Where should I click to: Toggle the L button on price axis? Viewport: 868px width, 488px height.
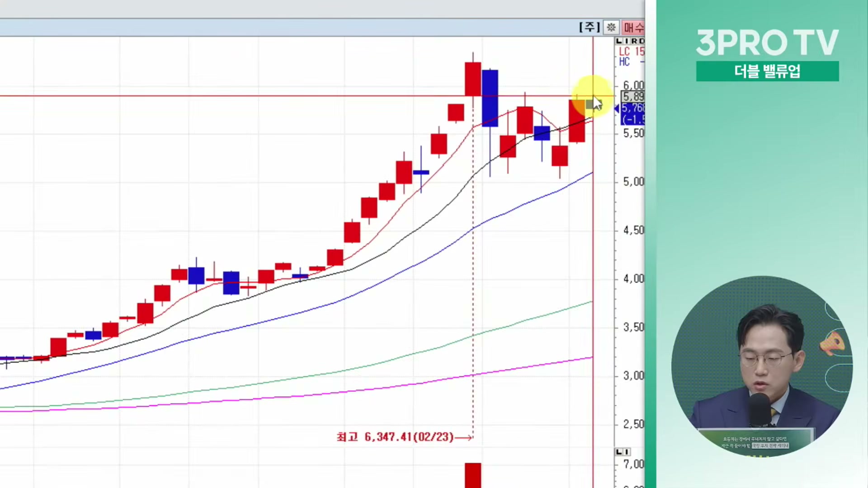point(619,41)
